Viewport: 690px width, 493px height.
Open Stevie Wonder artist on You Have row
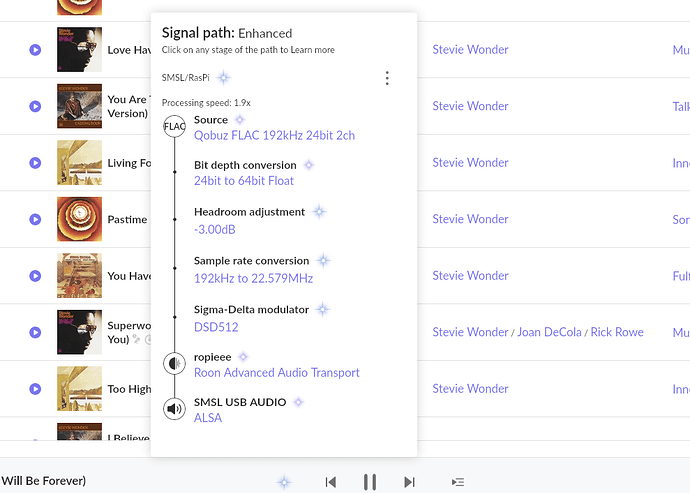point(470,276)
